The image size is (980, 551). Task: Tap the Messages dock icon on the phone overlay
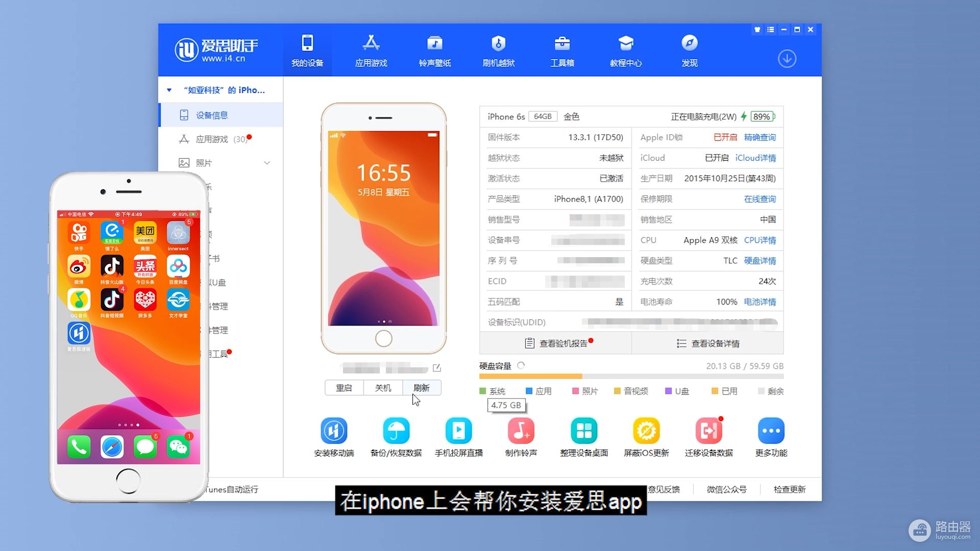(145, 447)
